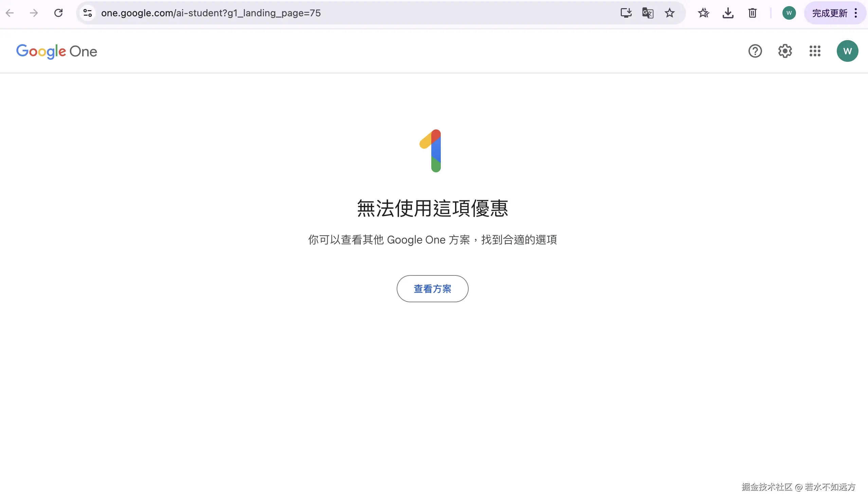868x504 pixels.
Task: Open the Google Translate page icon
Action: pos(648,13)
